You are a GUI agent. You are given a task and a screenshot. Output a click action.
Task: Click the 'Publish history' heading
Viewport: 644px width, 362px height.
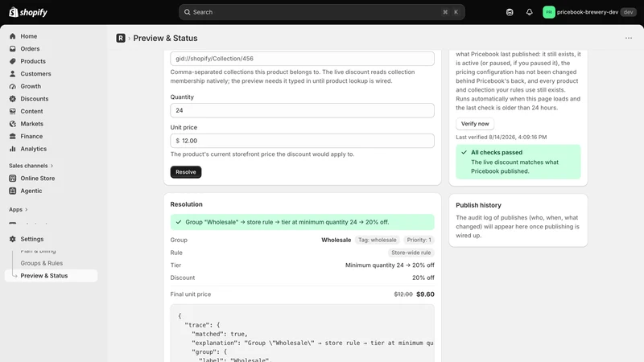click(x=478, y=205)
